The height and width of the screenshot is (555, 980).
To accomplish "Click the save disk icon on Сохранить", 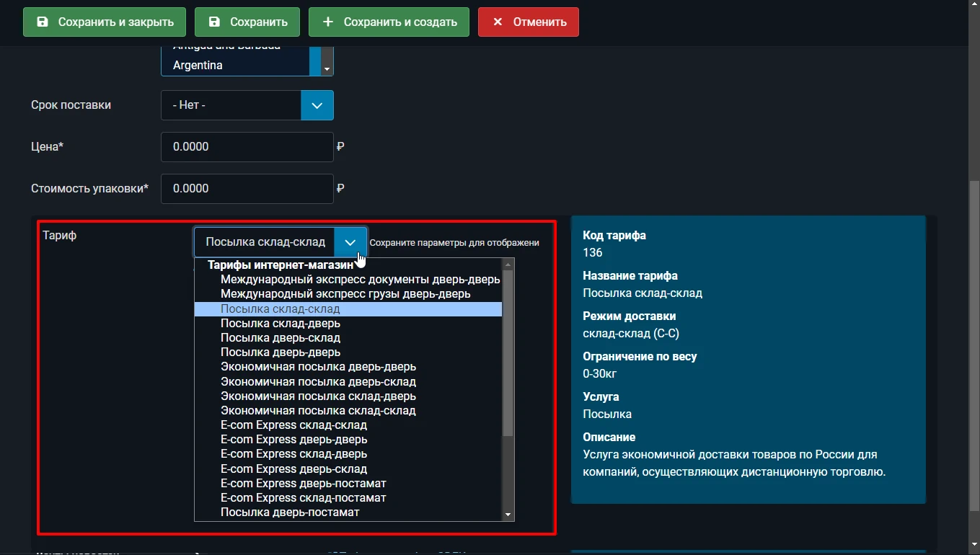I will (214, 22).
